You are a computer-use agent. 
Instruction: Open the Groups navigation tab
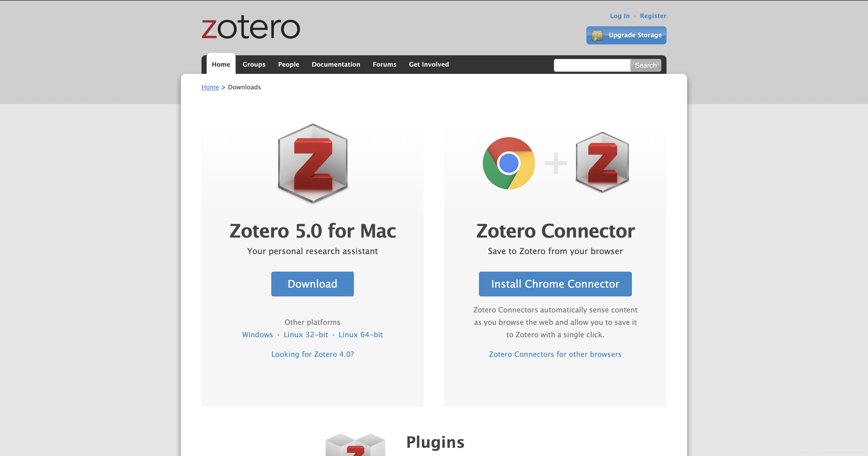click(x=254, y=64)
